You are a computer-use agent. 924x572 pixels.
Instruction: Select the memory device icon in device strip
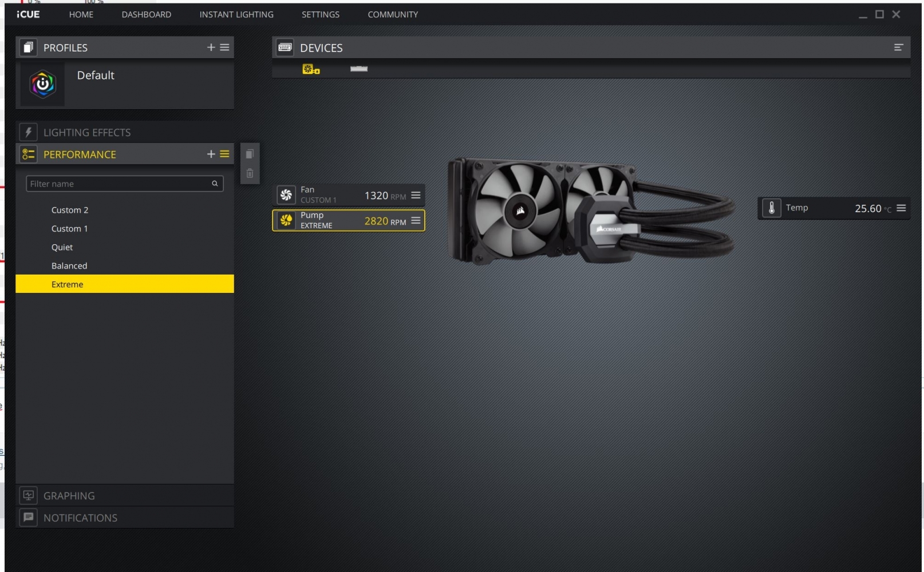(359, 69)
